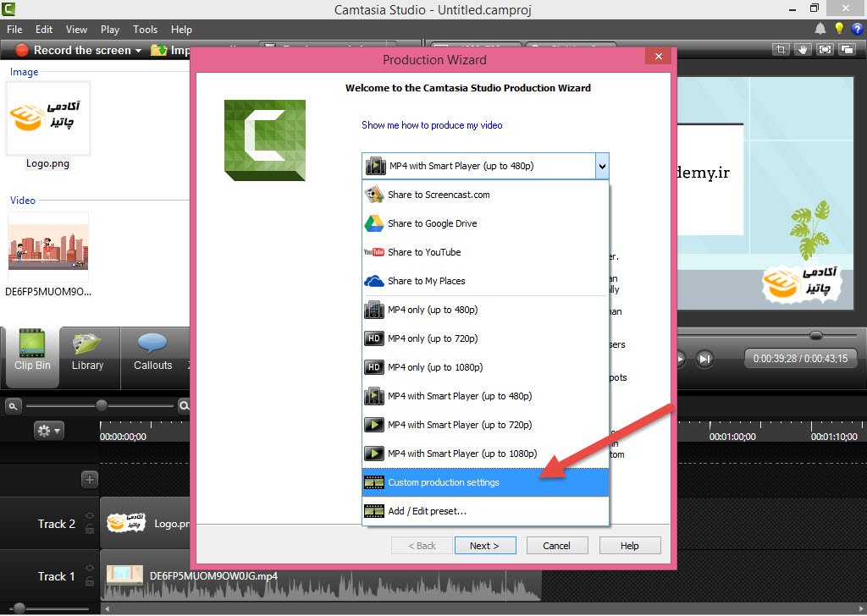
Task: Choose Share to Screencast.com option
Action: (x=485, y=195)
